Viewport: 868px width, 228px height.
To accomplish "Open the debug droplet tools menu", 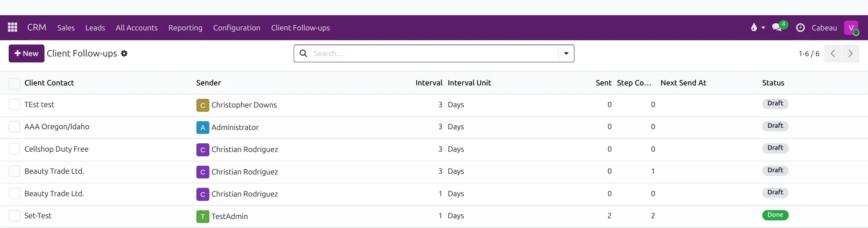I will click(758, 28).
